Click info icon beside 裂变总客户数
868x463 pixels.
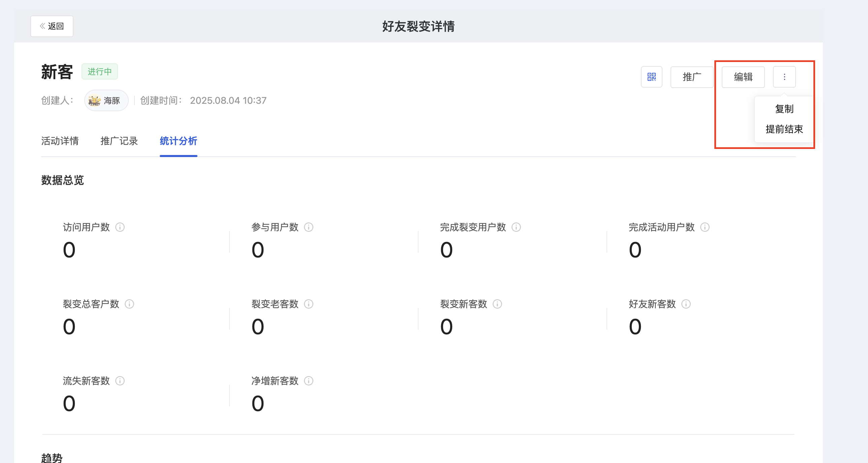pyautogui.click(x=129, y=304)
